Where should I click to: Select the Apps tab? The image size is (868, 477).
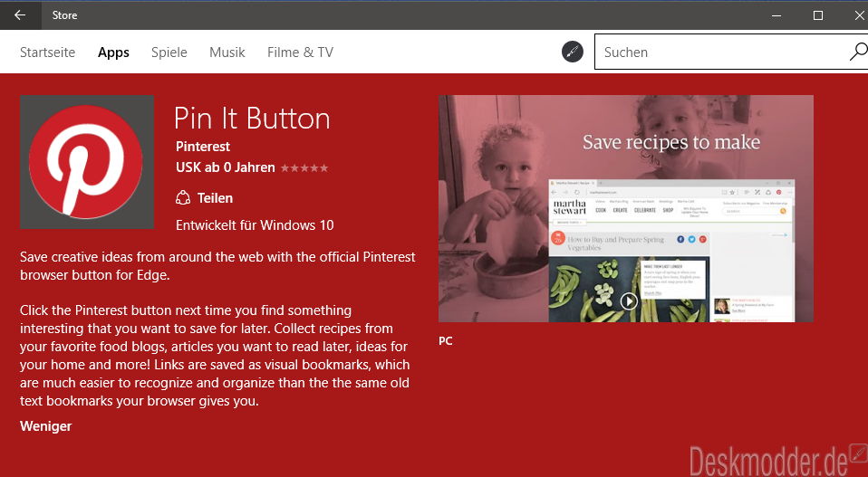pos(113,52)
